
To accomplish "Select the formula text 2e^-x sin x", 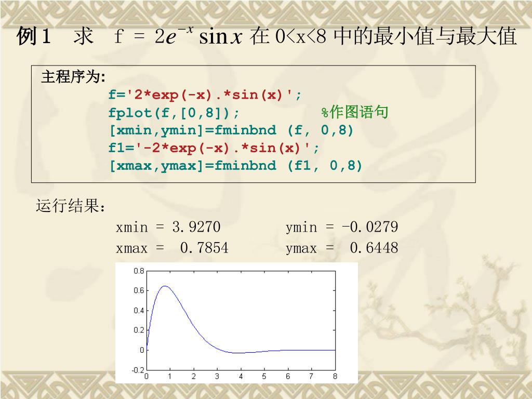I will tap(198, 35).
